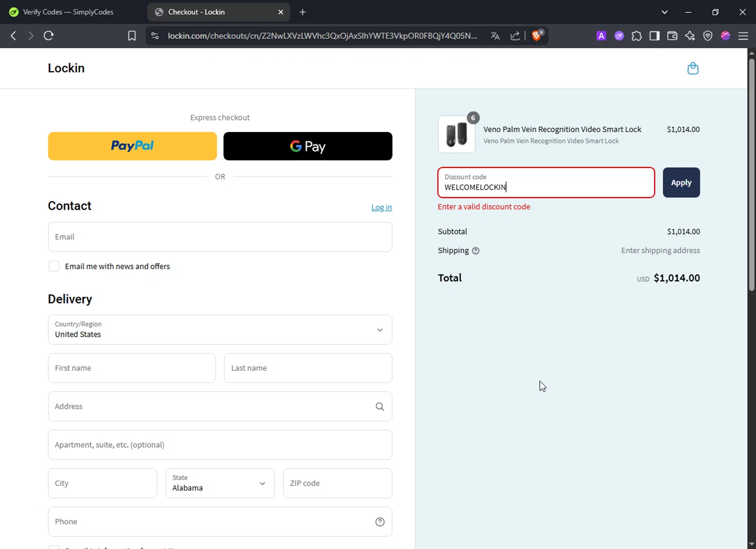
Task: Open the shopping bag cart icon
Action: [x=693, y=68]
